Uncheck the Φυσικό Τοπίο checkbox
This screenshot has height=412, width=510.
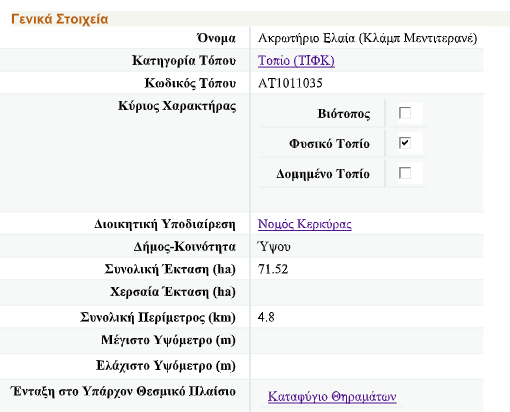[x=405, y=143]
